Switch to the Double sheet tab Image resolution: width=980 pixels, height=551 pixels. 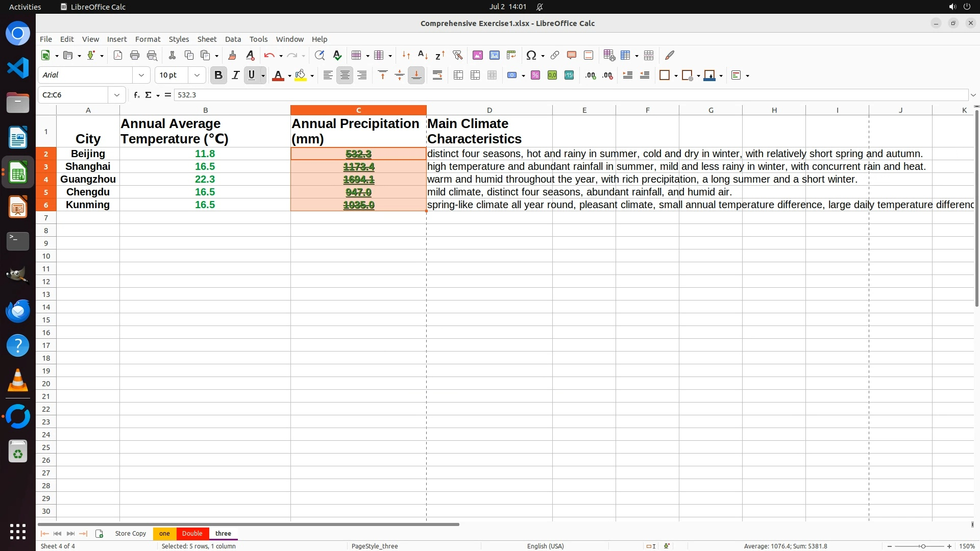tap(192, 533)
